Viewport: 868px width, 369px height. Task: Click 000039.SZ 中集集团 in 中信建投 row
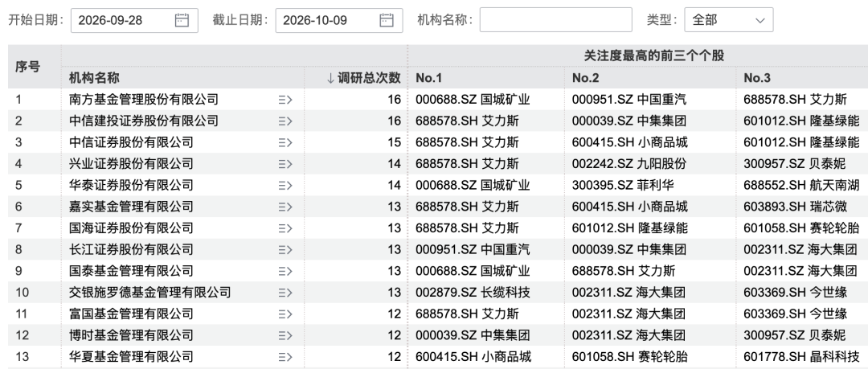629,121
